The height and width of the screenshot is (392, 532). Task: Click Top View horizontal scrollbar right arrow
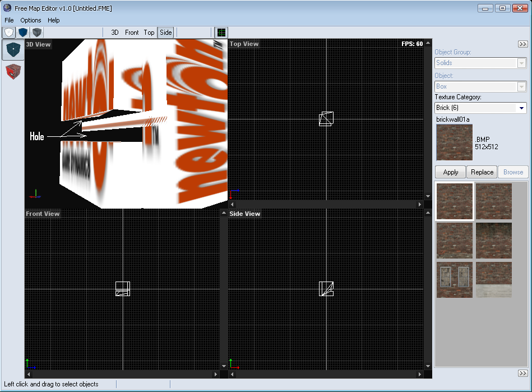coord(420,204)
